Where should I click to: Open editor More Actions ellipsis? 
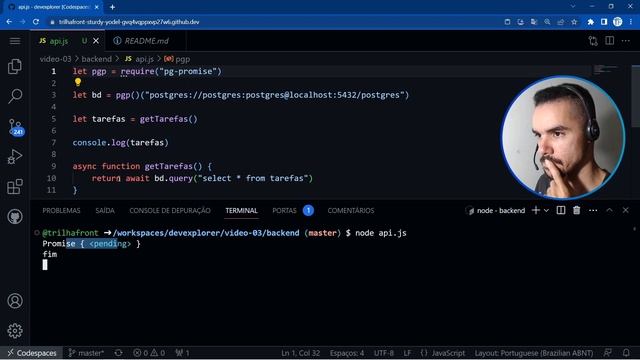(626, 41)
